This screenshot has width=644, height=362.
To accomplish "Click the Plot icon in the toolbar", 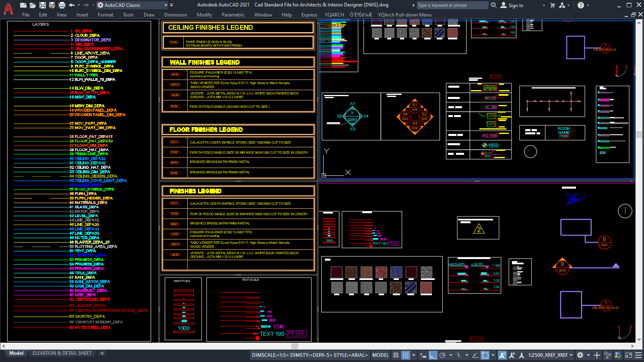I will pos(62,4).
